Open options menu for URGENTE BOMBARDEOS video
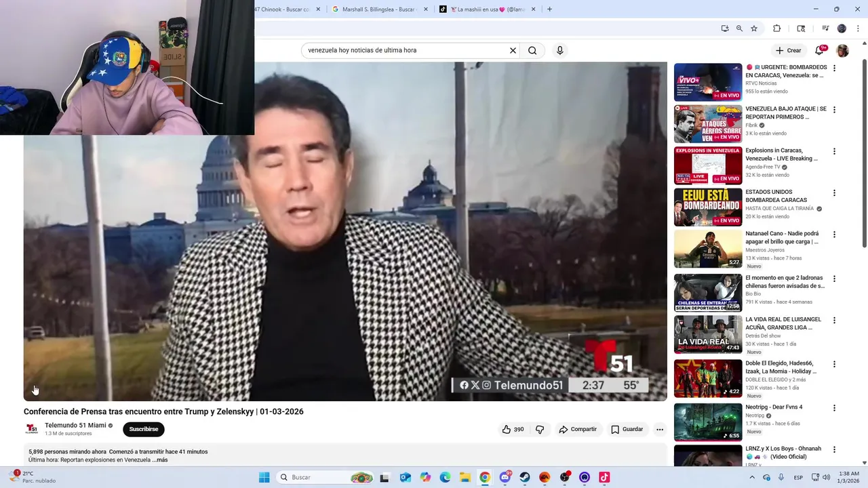Screen dimensions: 868x488 click(x=834, y=68)
